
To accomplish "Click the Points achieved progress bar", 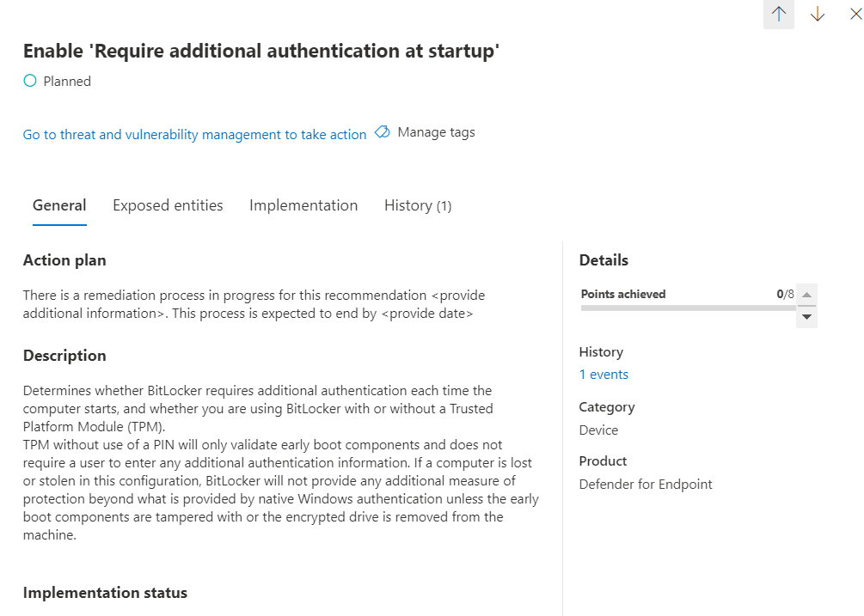I will point(688,307).
